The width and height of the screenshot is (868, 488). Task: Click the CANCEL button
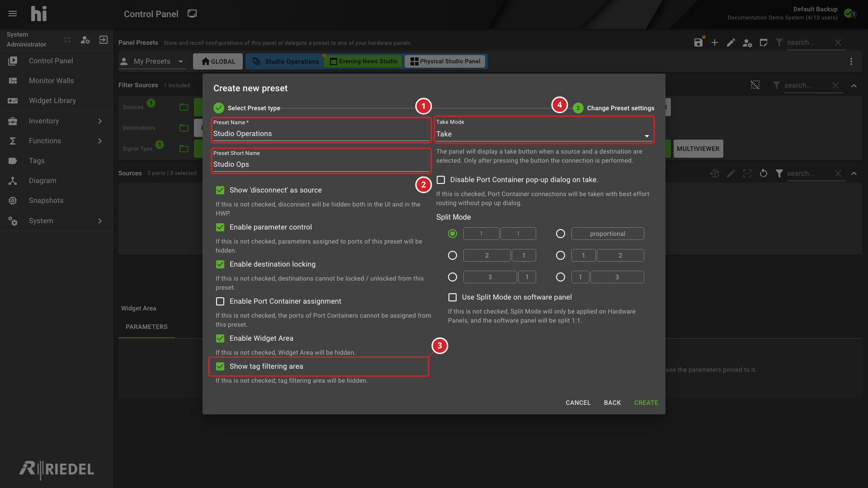coord(578,403)
